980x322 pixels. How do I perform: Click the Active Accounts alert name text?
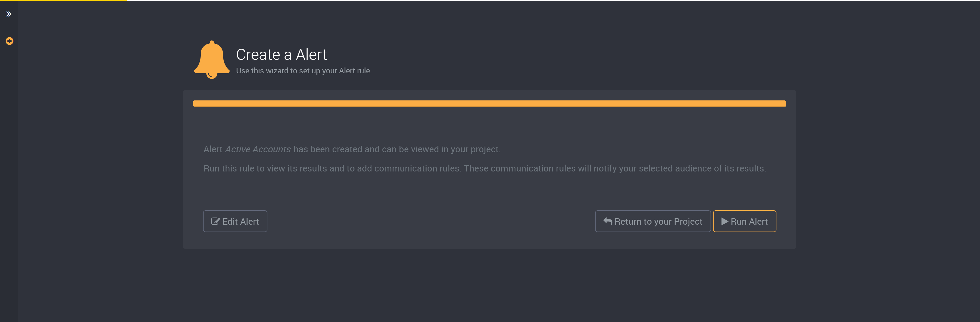point(257,149)
